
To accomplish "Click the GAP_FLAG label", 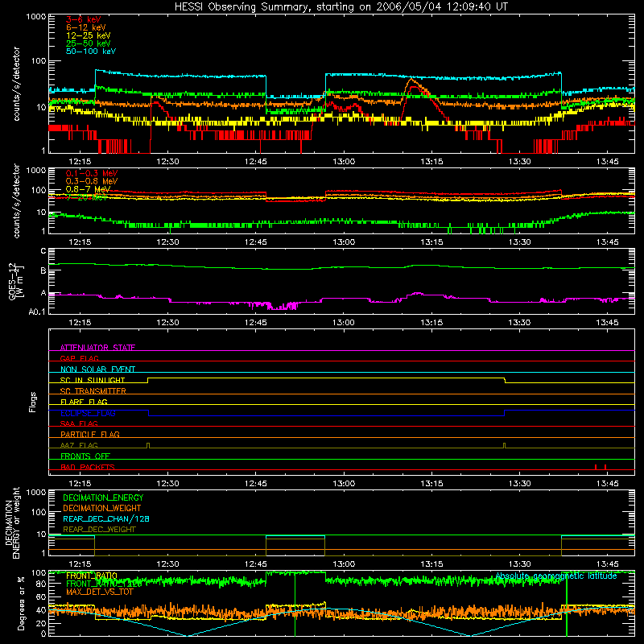I will click(79, 358).
